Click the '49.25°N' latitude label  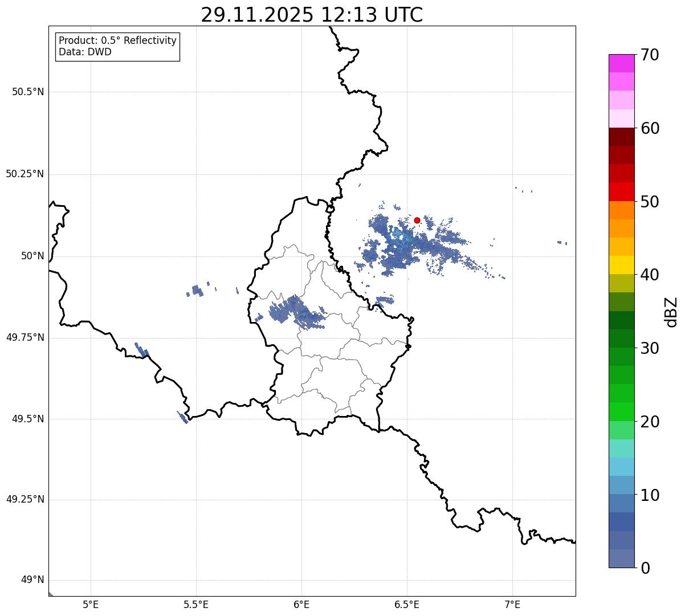tap(25, 499)
